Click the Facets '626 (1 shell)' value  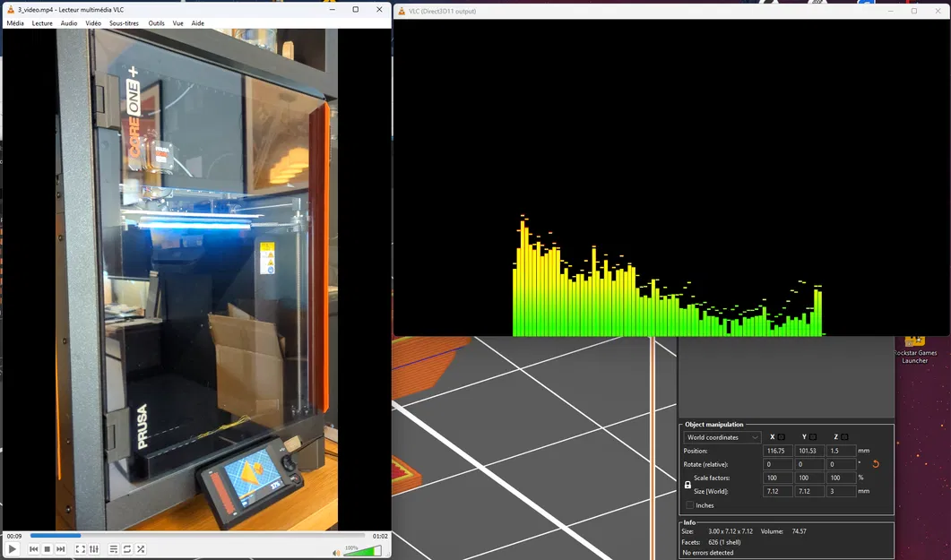pyautogui.click(x=724, y=542)
